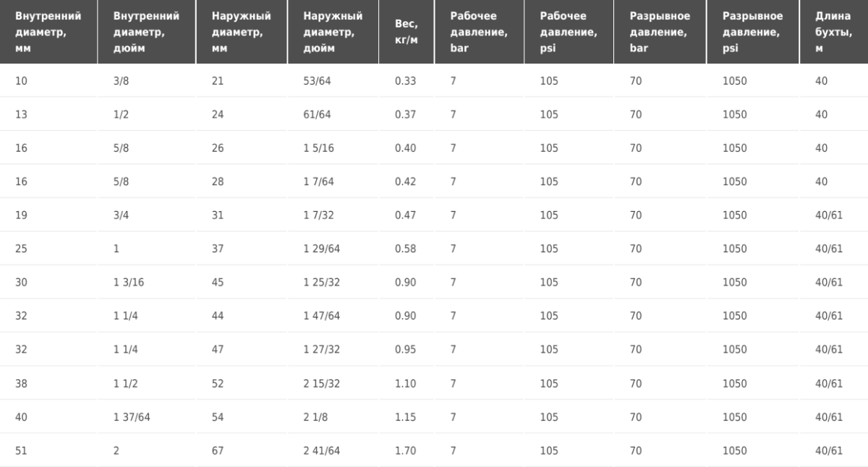Click the 'Наружный диаметр, дюйм' column header
The width and height of the screenshot is (868, 467).
click(333, 32)
